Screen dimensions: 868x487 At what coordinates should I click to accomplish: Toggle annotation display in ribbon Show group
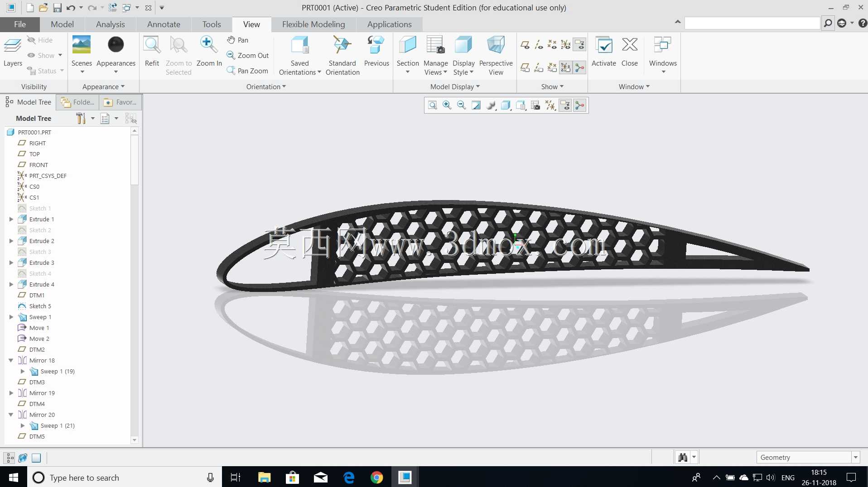pos(579,44)
